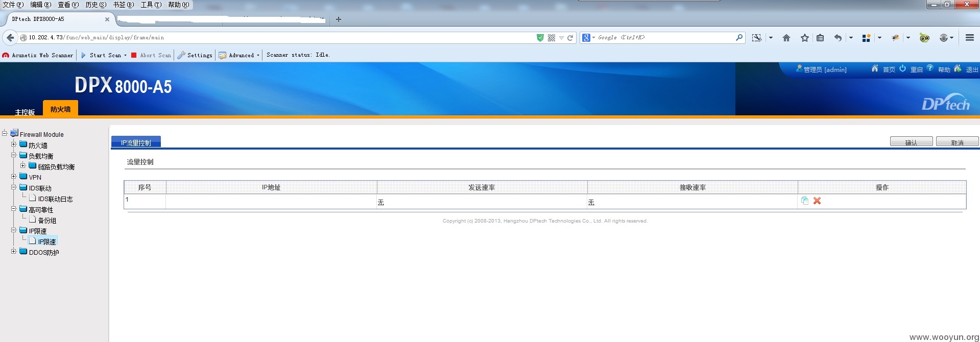
Task: Switch to the 防火墙 top tab
Action: click(61, 109)
